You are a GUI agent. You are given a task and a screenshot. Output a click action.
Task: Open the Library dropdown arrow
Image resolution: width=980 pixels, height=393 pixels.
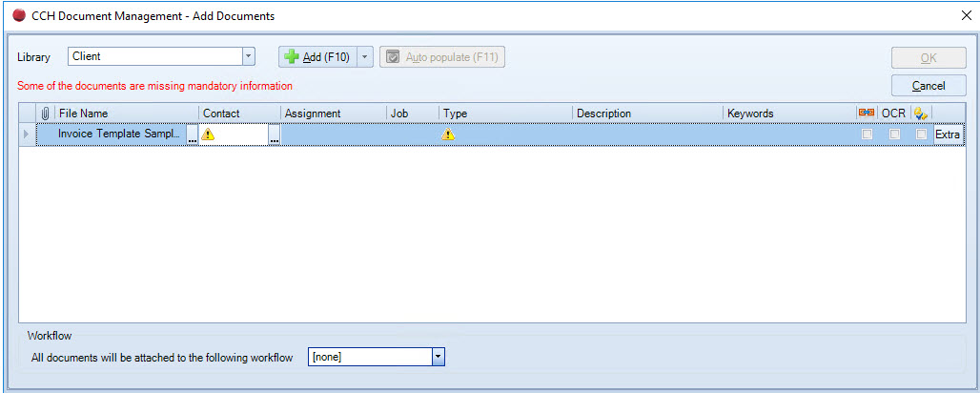pos(249,56)
